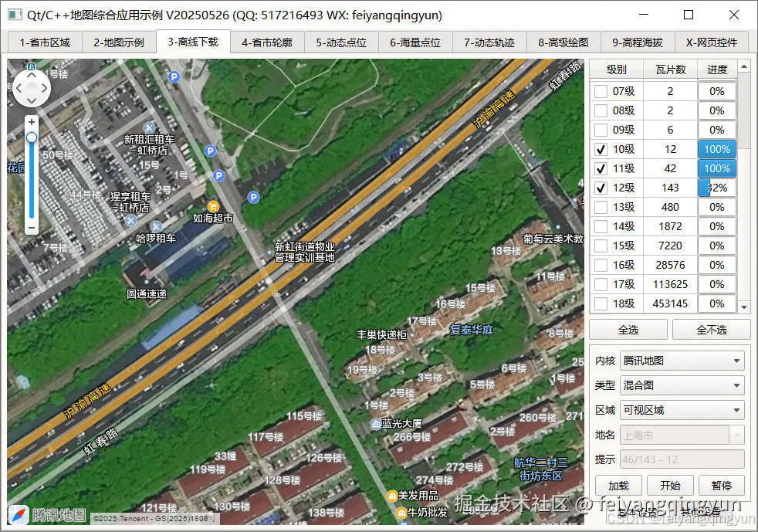Screen dimensions: 758x532
Task: Switch to the 4-省市轮廓 tab
Action: point(267,42)
